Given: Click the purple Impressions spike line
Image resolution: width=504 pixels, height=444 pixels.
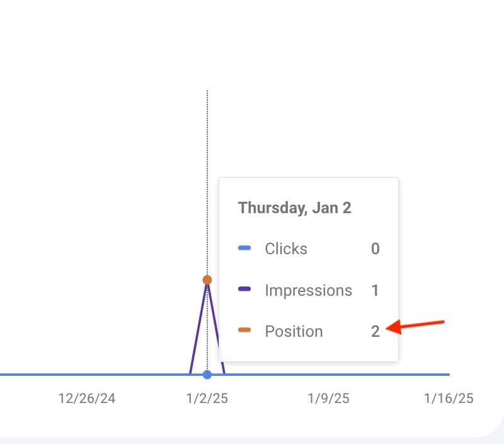Looking at the screenshot, I should pos(199,327).
